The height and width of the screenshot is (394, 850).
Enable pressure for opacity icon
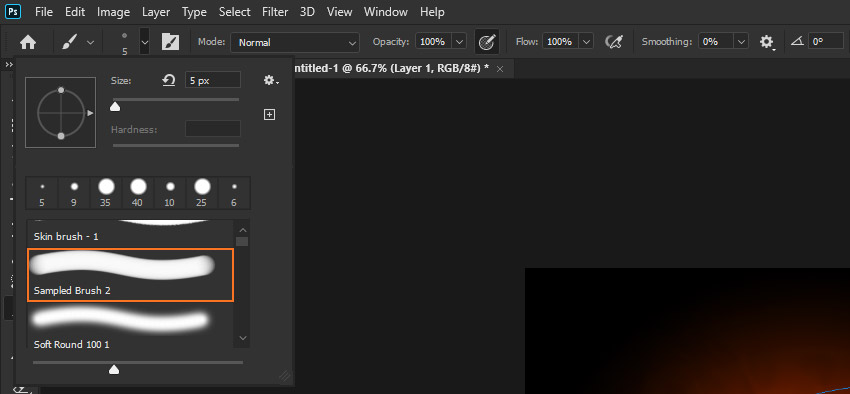tap(487, 42)
